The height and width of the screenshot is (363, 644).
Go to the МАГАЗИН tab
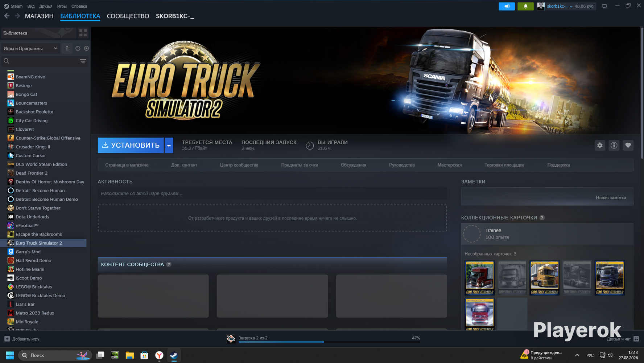coord(39,16)
